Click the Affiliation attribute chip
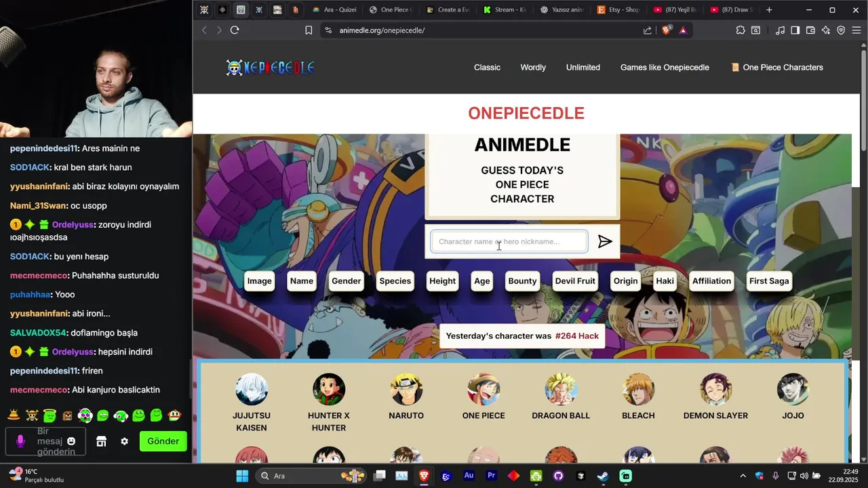Viewport: 868px width, 488px height. pos(711,281)
